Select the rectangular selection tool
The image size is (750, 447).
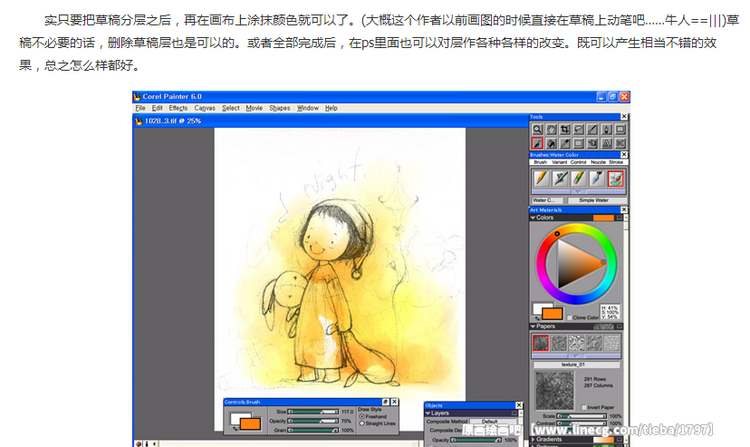620,130
